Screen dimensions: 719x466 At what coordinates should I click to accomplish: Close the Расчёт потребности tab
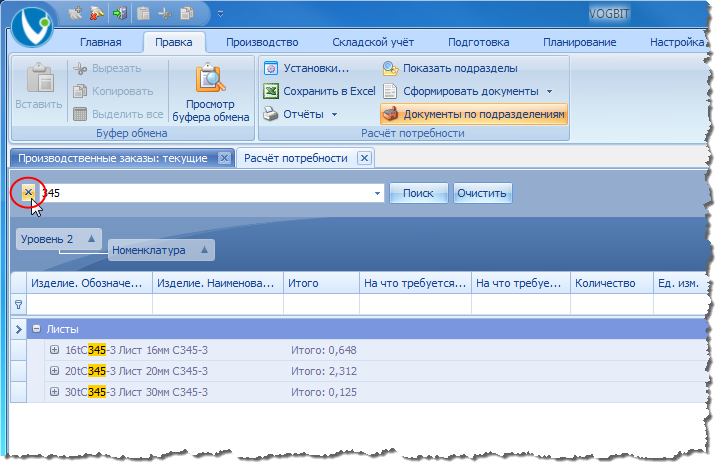coord(364,158)
